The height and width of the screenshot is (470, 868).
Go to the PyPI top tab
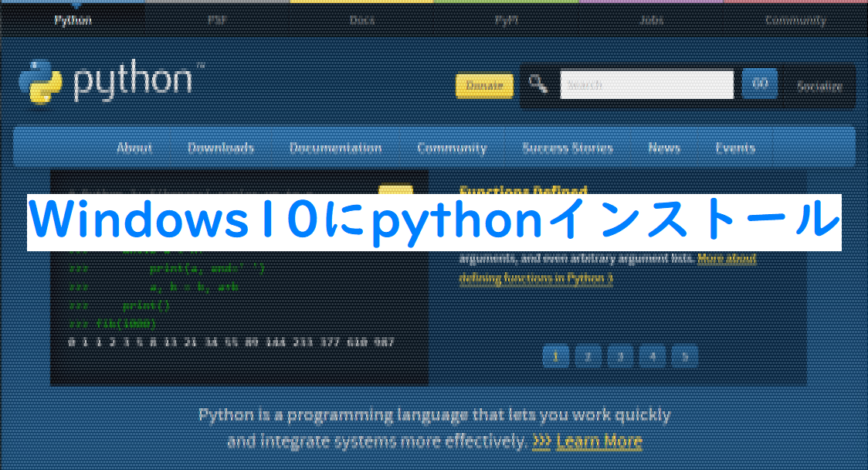(x=507, y=20)
